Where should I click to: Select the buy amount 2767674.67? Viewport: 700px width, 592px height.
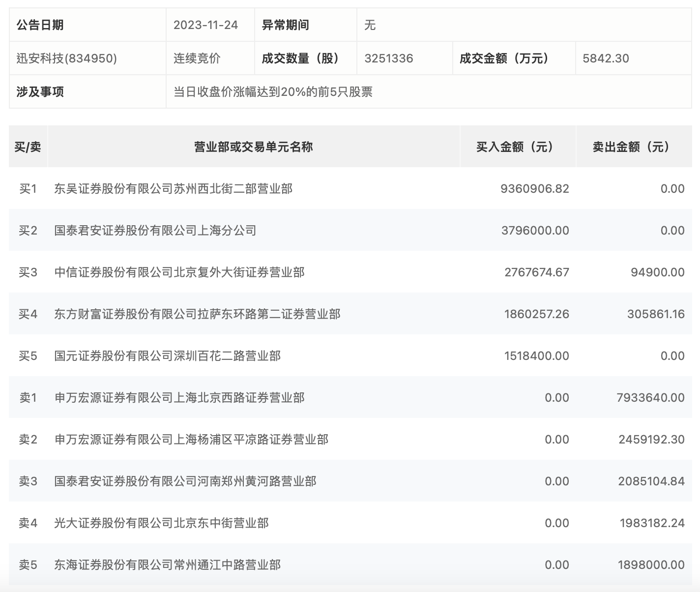click(x=537, y=272)
